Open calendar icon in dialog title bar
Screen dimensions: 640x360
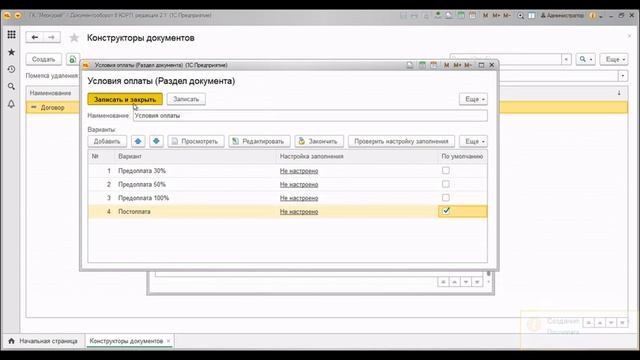[x=433, y=65]
